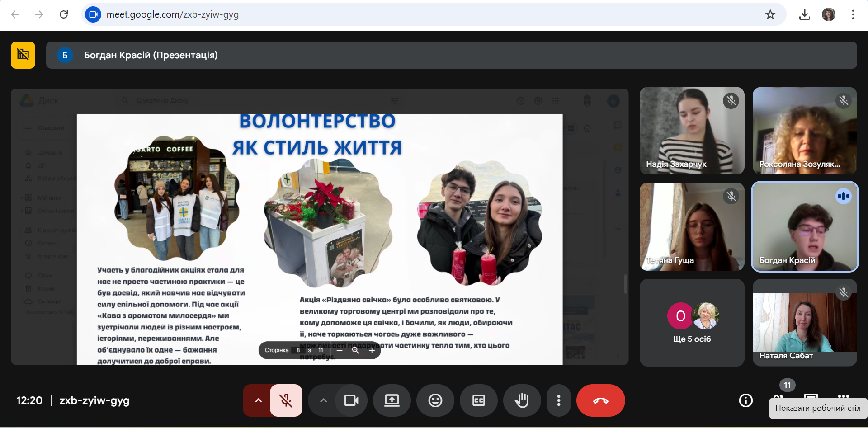Raise your hand in the meeting
The width and height of the screenshot is (868, 428).
pyautogui.click(x=522, y=400)
